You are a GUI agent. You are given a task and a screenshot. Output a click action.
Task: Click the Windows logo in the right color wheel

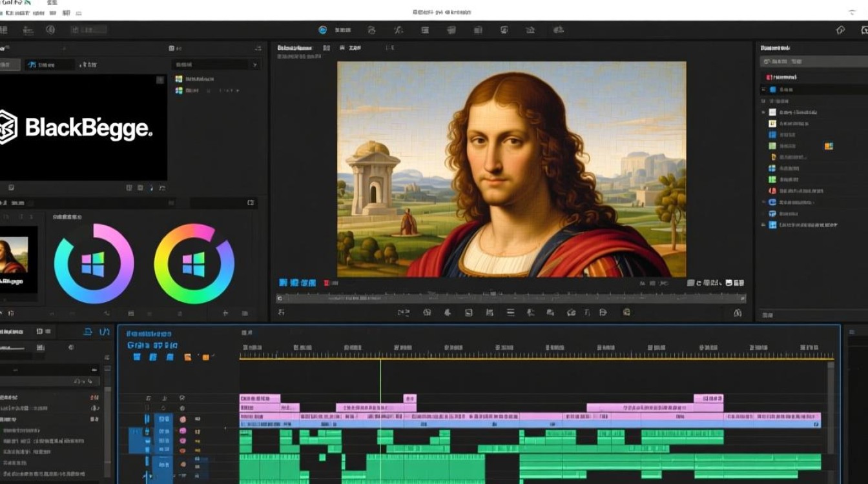pos(194,264)
